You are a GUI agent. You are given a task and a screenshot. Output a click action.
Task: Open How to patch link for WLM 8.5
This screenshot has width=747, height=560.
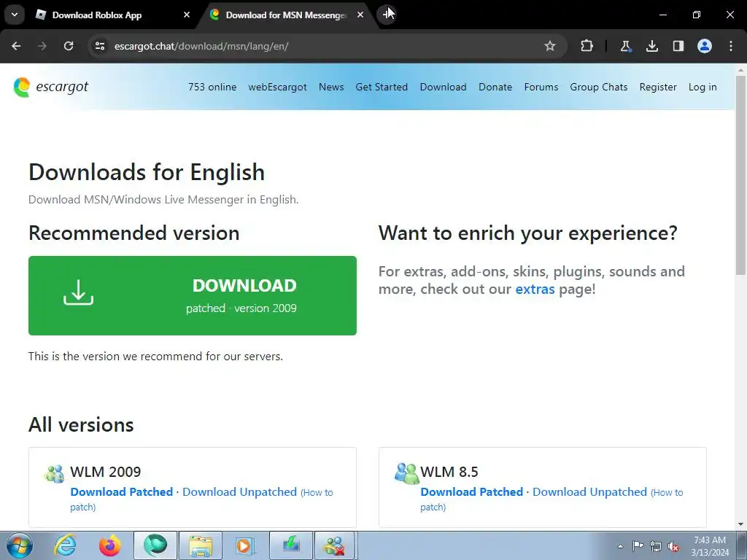click(x=551, y=499)
